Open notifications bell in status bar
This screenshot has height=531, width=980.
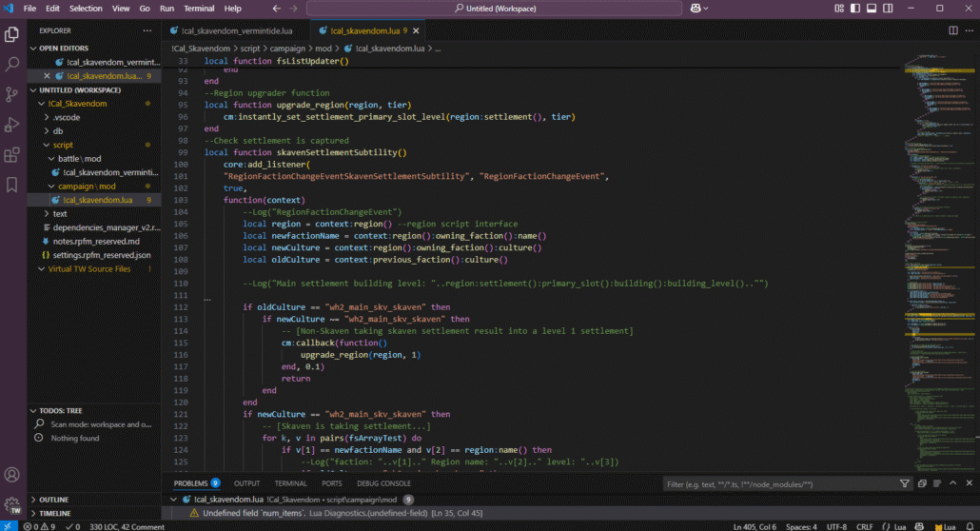(x=970, y=526)
